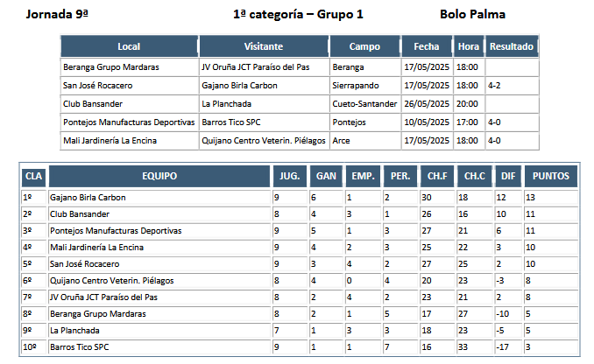Select the 1ª categoría – Grupo 1 heading
594x364 pixels.
click(x=298, y=14)
